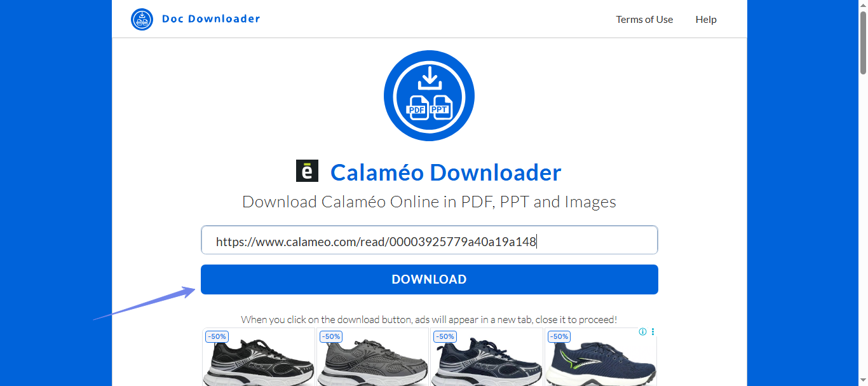
Task: Click the ad info 'i' icon
Action: [642, 332]
